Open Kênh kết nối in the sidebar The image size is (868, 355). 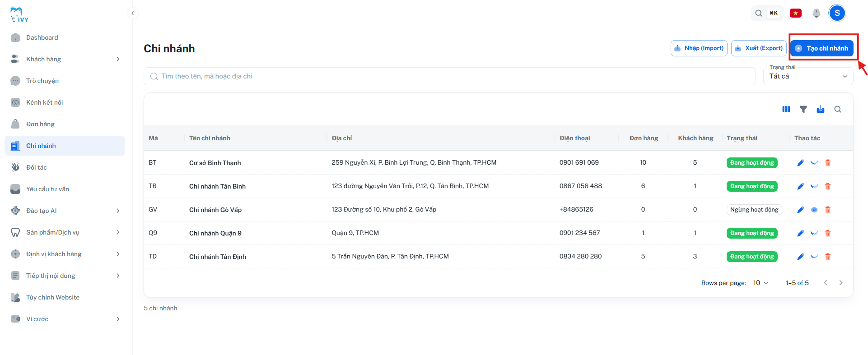[65, 102]
